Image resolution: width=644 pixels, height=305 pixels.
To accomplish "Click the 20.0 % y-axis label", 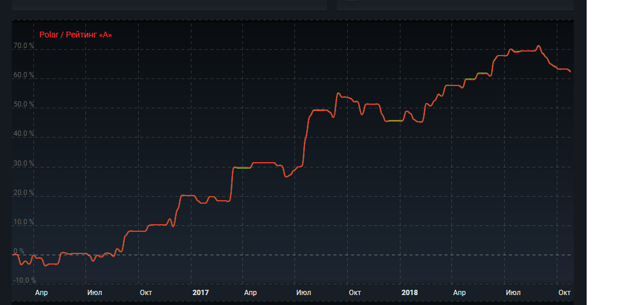I will 24,193.
